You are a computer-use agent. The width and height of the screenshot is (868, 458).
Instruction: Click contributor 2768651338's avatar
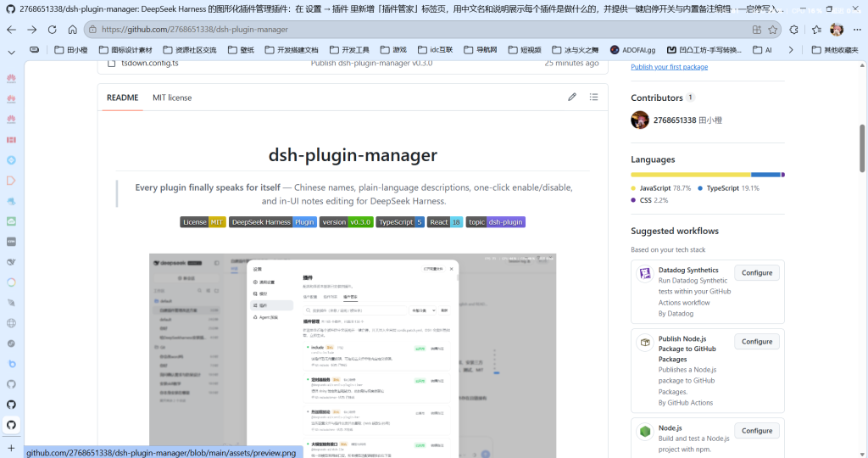pyautogui.click(x=640, y=120)
